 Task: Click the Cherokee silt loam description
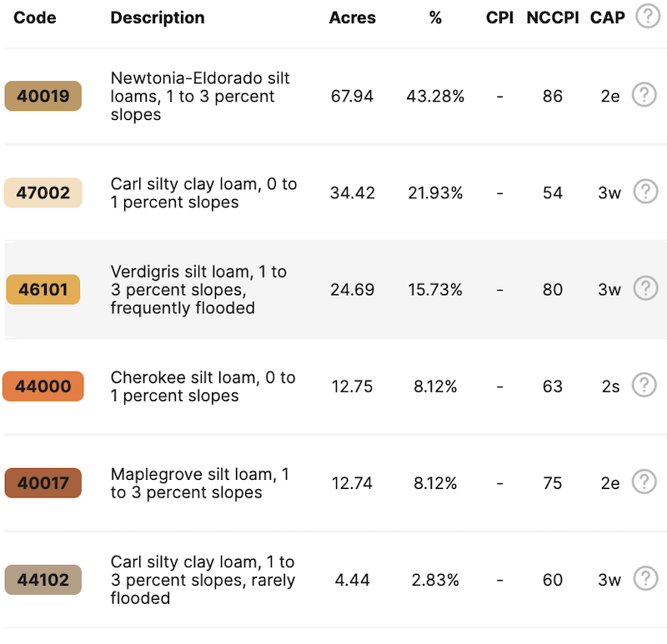click(x=203, y=387)
